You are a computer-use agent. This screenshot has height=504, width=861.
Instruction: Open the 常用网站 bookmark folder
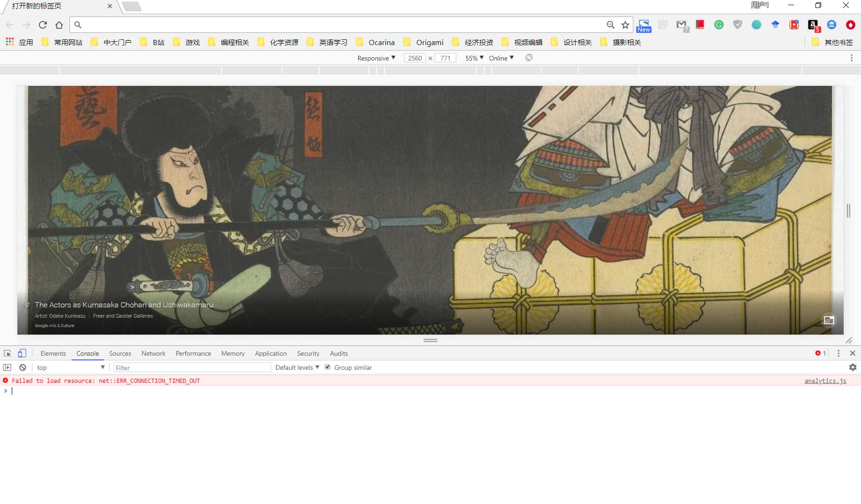[x=62, y=42]
